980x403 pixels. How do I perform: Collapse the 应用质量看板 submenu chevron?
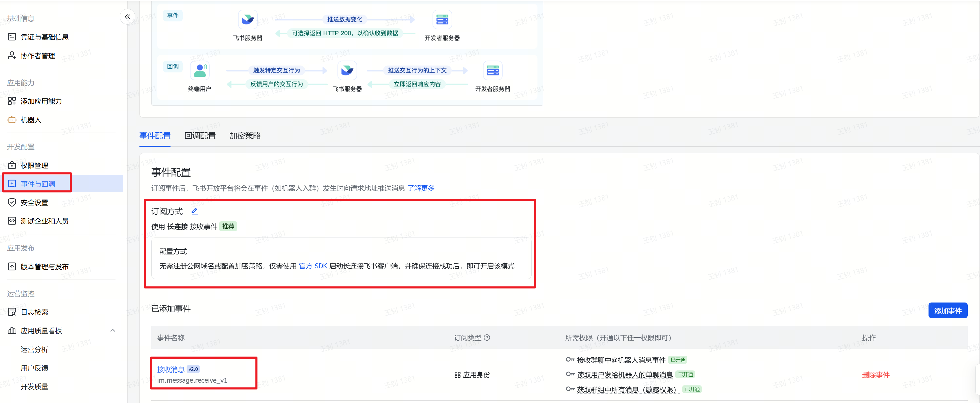pyautogui.click(x=113, y=330)
